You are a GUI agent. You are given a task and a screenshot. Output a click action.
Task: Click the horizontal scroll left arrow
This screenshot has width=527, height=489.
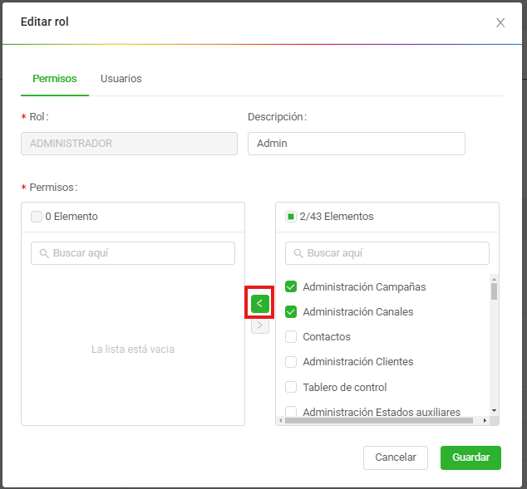pos(280,420)
